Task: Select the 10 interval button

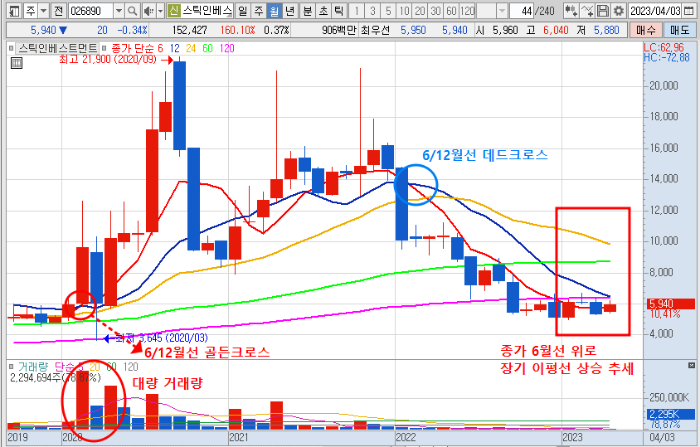Action: (x=404, y=11)
